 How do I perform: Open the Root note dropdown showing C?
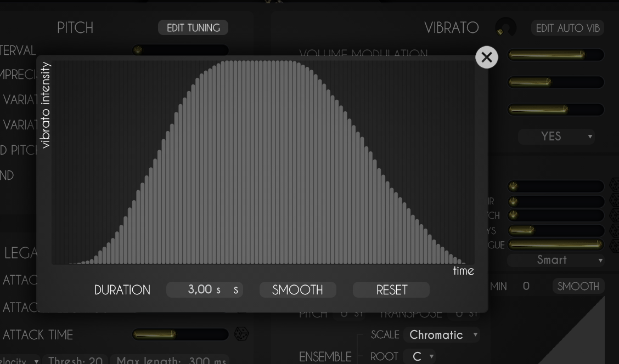[420, 356]
